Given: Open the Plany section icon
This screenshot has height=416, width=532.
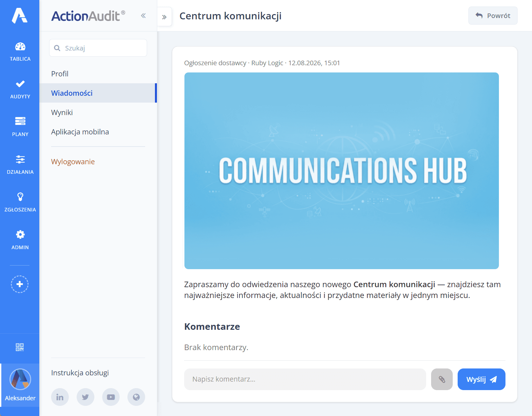Looking at the screenshot, I should pyautogui.click(x=20, y=121).
